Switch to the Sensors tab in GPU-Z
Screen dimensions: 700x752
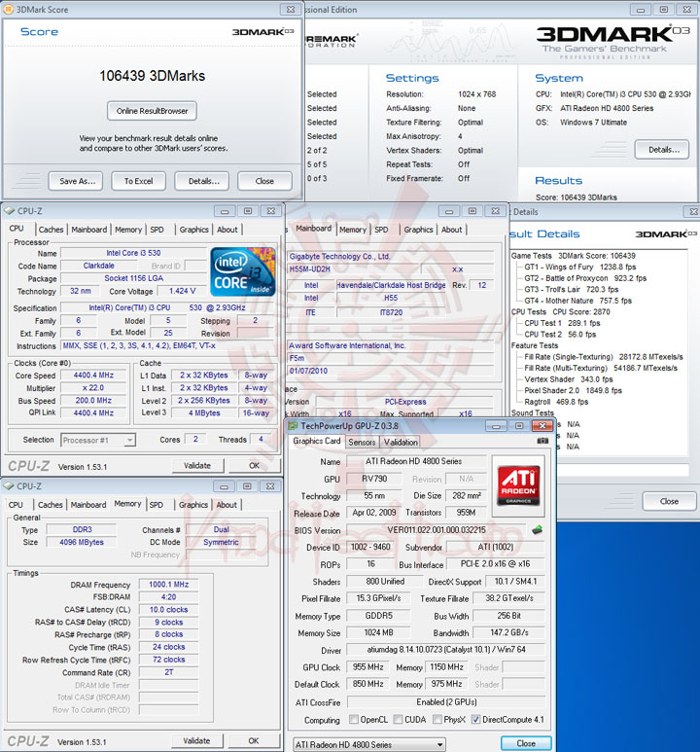point(362,443)
